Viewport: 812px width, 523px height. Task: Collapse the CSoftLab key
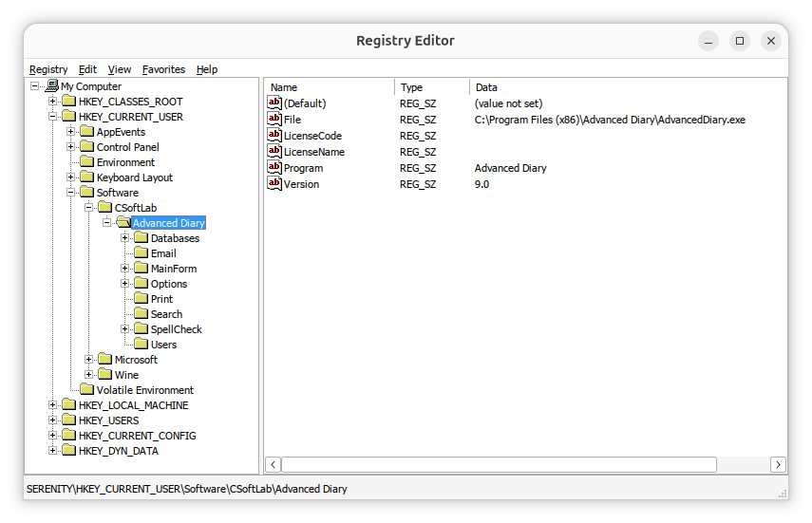pyautogui.click(x=88, y=207)
